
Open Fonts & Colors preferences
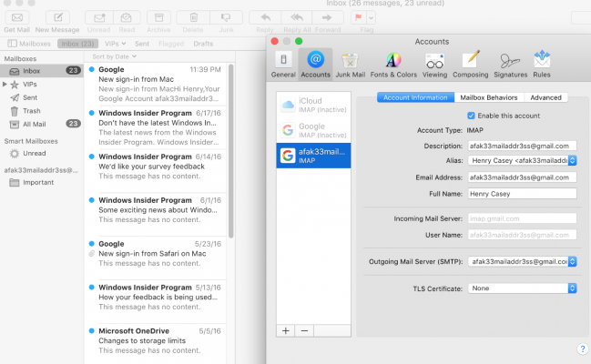[x=393, y=64]
